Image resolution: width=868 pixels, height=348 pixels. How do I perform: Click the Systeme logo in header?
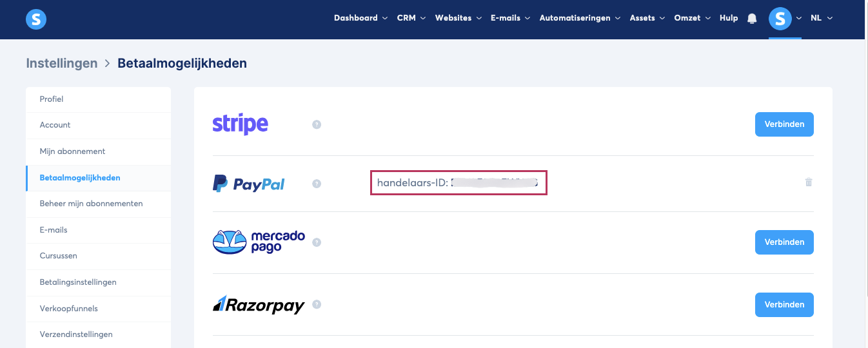(36, 19)
